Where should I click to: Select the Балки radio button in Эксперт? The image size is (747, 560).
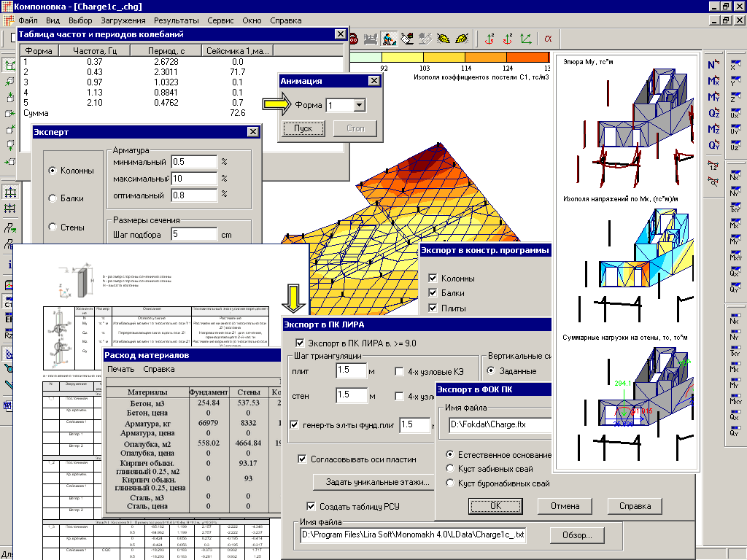pyautogui.click(x=53, y=198)
